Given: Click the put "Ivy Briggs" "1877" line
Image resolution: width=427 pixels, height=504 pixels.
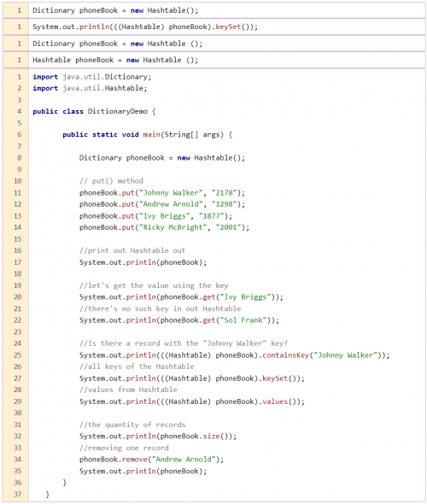Looking at the screenshot, I should 155,215.
